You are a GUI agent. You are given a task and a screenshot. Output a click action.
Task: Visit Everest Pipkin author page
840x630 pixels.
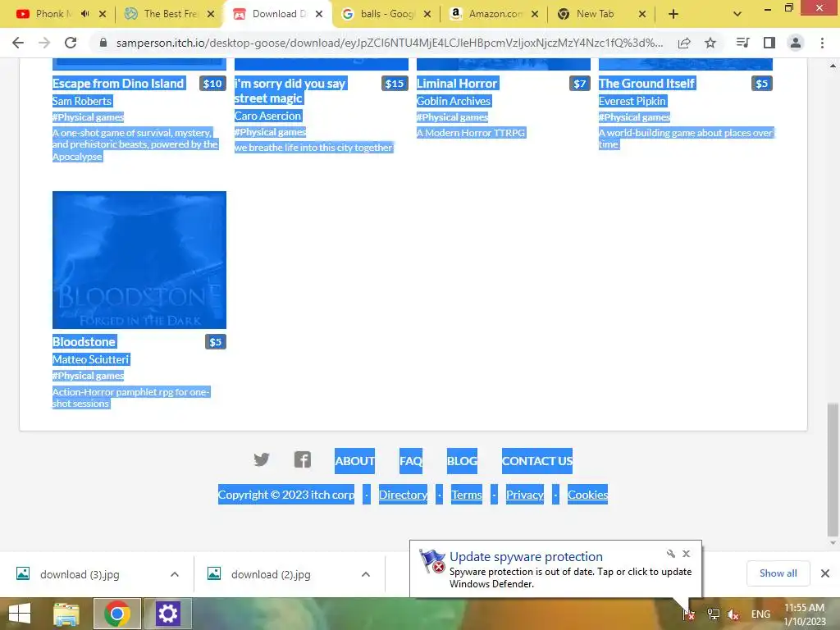pyautogui.click(x=632, y=101)
